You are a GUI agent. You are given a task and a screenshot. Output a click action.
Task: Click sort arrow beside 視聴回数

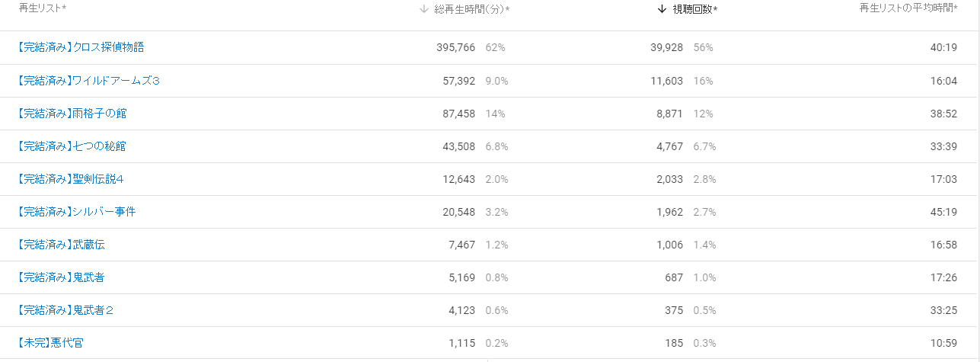click(x=662, y=8)
